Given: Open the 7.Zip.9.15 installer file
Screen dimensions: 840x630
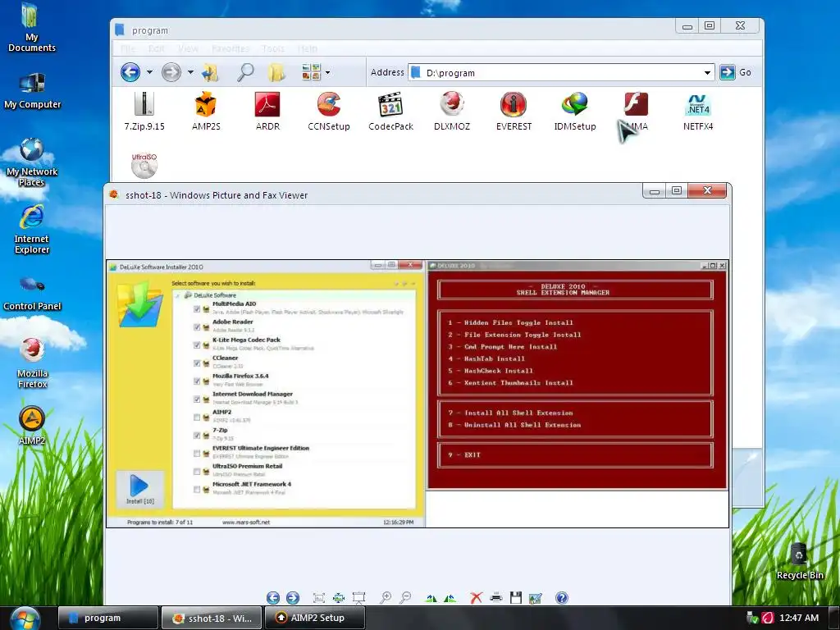Looking at the screenshot, I should 144,112.
